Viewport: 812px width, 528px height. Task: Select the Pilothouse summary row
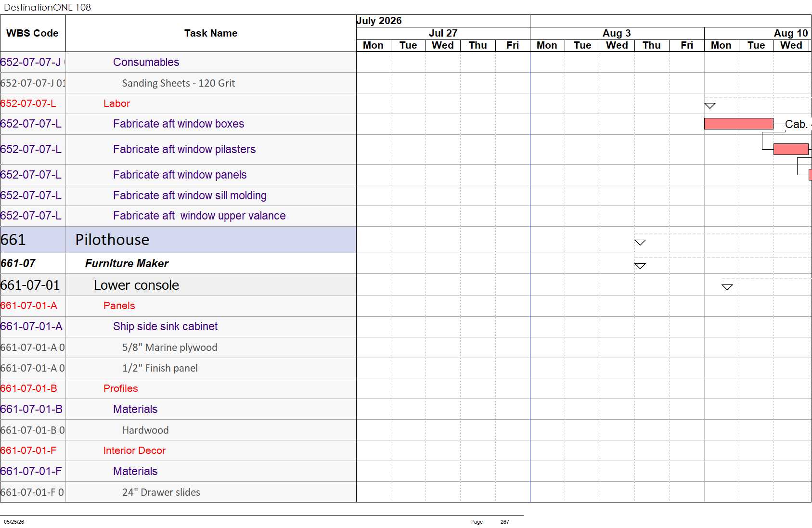pos(178,240)
